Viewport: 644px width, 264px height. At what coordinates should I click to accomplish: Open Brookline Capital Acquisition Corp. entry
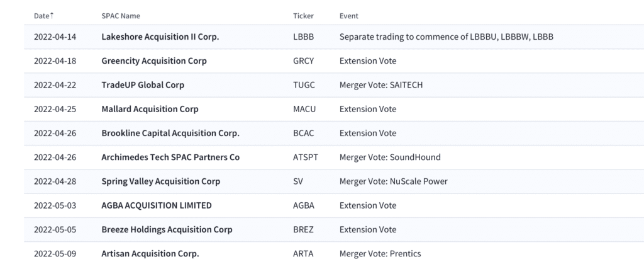(x=170, y=133)
